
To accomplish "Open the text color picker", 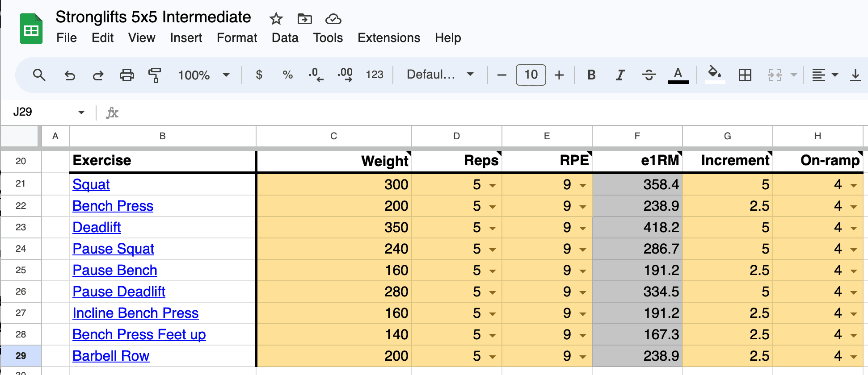I will [x=678, y=75].
